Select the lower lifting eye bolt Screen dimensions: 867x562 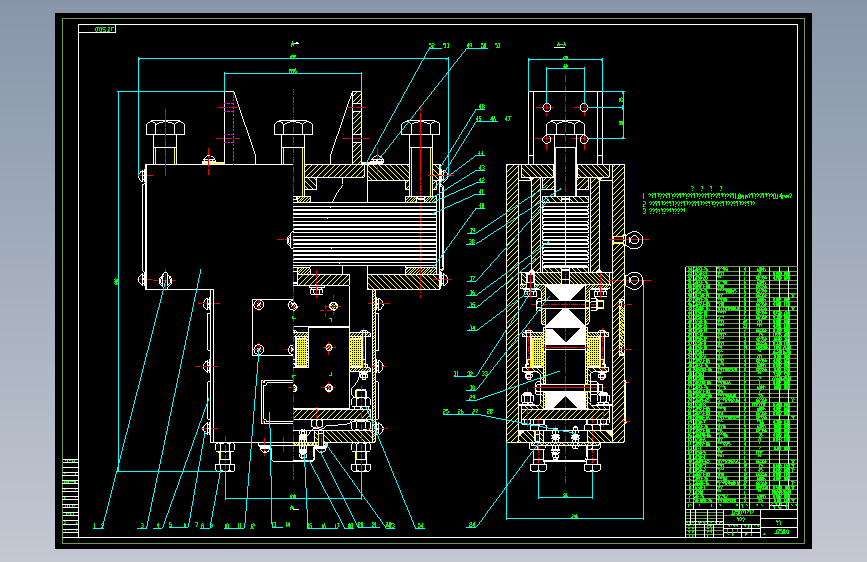pyautogui.click(x=632, y=280)
